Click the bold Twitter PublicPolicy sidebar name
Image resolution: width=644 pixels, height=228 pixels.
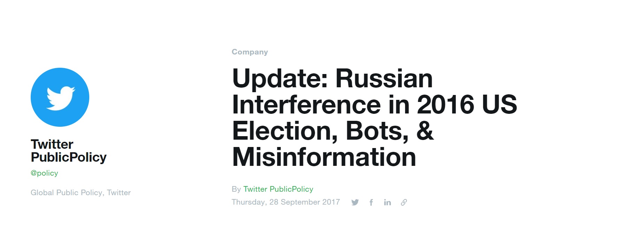(68, 151)
